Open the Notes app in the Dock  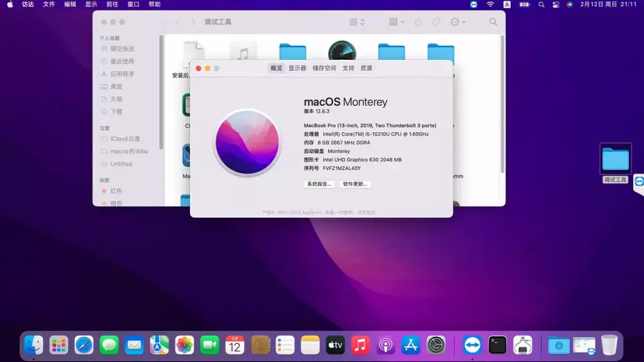pos(310,345)
